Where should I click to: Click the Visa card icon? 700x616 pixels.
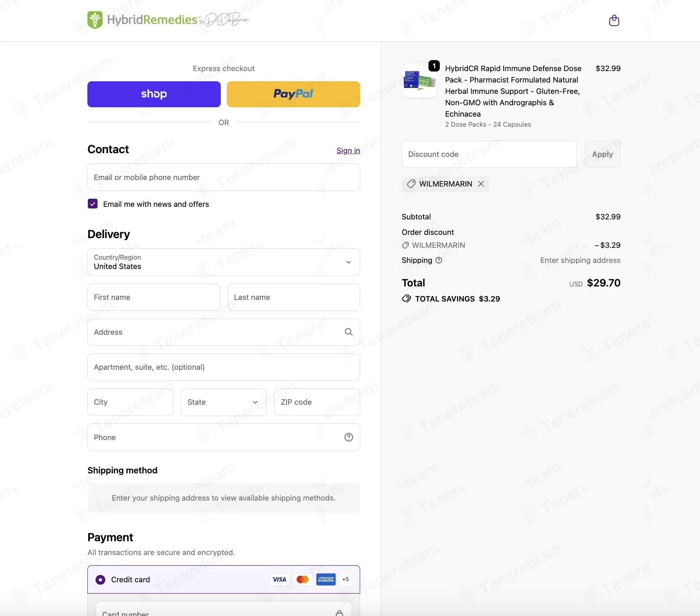(x=279, y=579)
